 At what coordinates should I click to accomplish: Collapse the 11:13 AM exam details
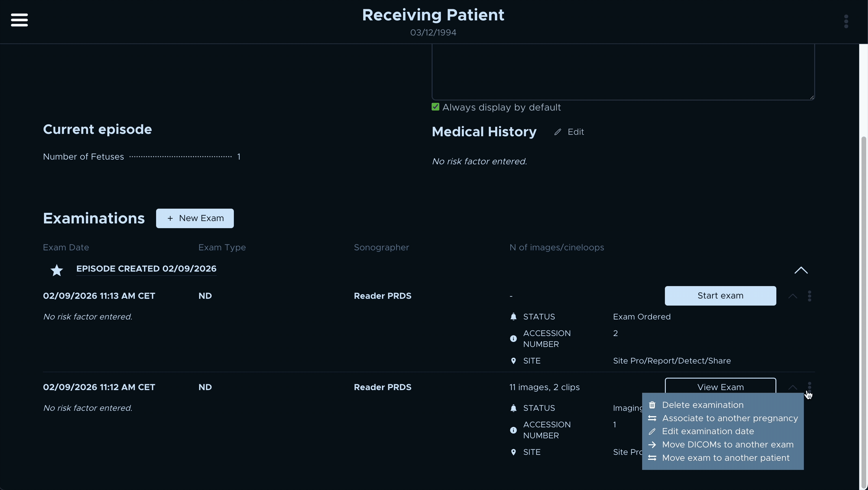coord(793,296)
